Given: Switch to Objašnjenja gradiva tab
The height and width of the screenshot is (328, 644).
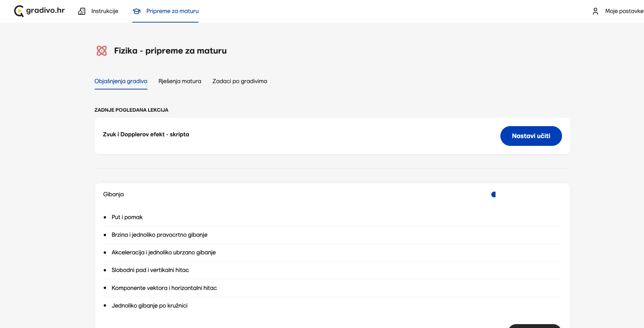Looking at the screenshot, I should 121,81.
